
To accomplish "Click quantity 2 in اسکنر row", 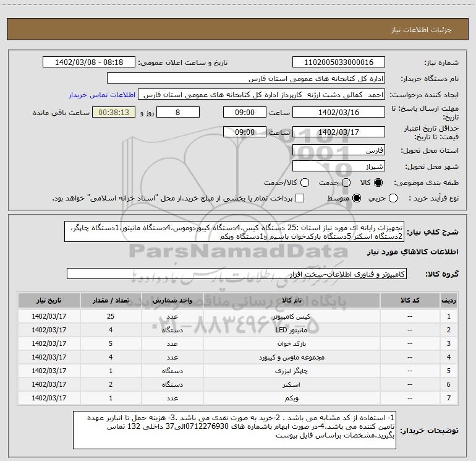I will [x=111, y=384].
